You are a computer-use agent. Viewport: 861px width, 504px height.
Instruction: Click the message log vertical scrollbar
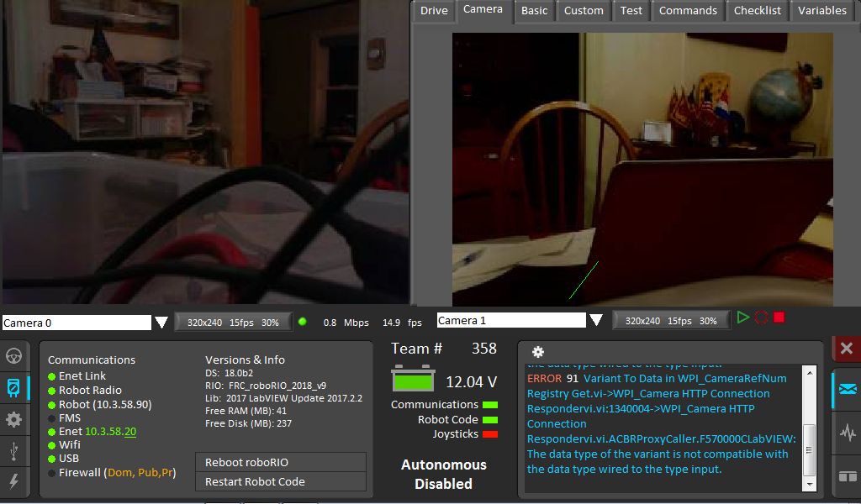809,437
